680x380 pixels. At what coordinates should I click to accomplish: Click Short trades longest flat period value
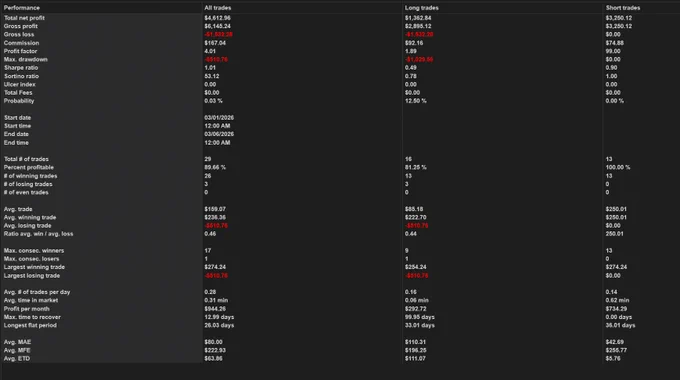click(621, 325)
